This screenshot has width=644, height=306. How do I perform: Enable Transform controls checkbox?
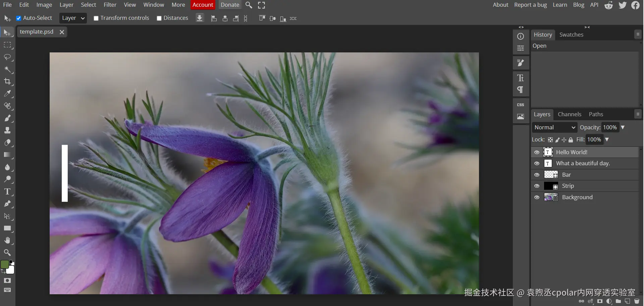tap(96, 18)
